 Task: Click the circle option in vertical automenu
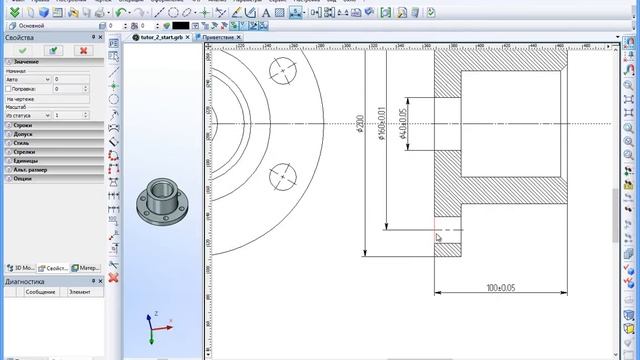tap(114, 99)
